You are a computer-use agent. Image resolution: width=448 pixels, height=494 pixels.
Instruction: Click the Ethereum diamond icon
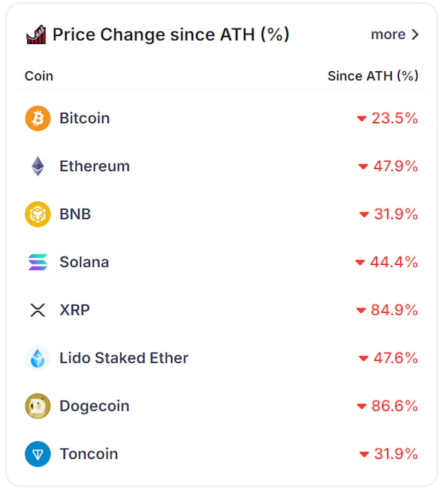click(x=38, y=166)
